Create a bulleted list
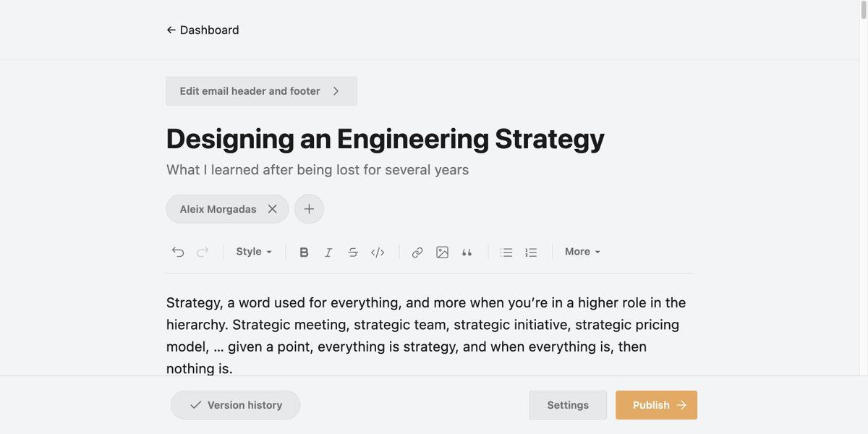The height and width of the screenshot is (434, 868). point(506,252)
